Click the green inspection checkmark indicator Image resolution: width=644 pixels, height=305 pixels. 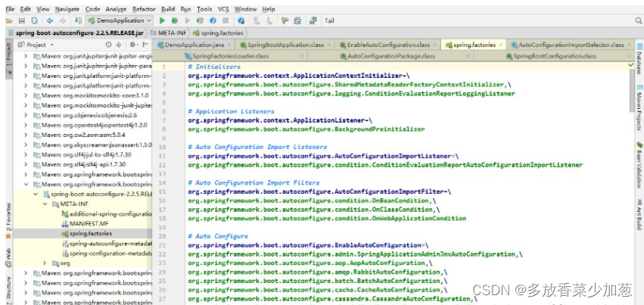tap(631, 65)
